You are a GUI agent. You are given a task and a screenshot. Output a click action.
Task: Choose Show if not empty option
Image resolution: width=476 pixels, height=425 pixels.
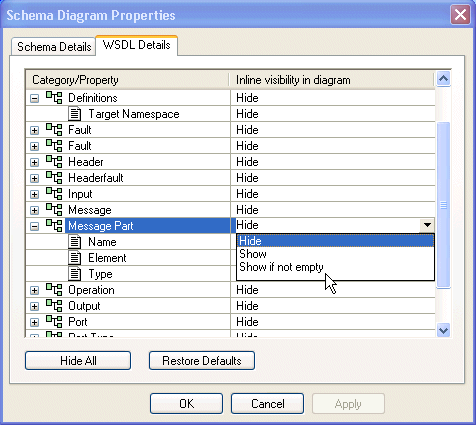(335, 267)
